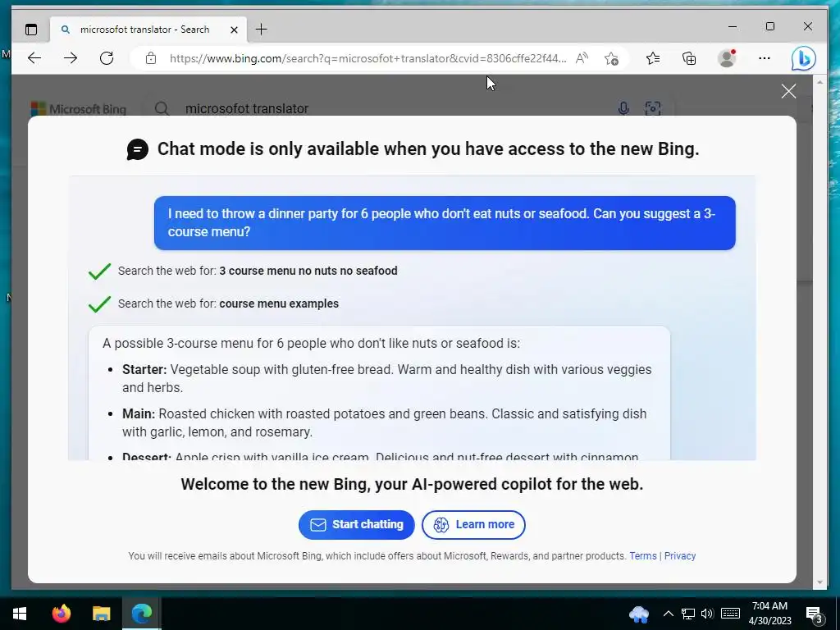Open the taskbar clock showing 7:04 AM
The image size is (840, 630).
click(769, 614)
